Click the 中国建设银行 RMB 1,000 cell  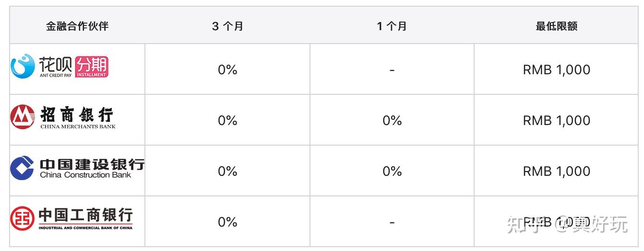pos(556,171)
